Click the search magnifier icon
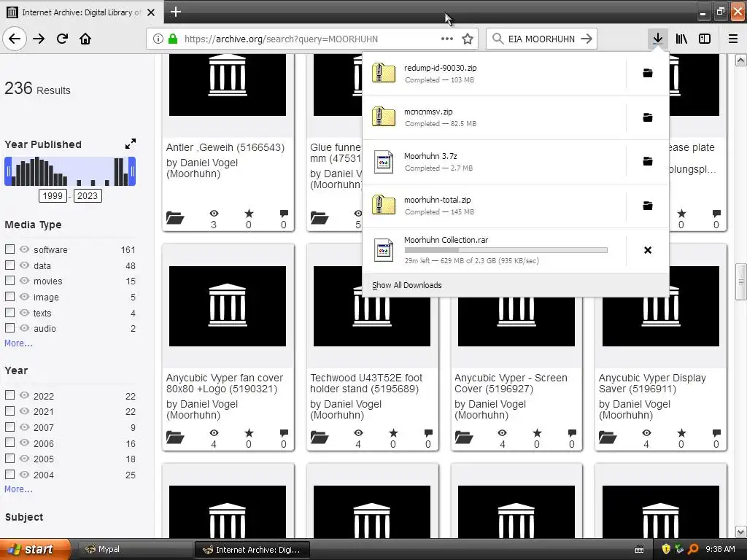747x560 pixels. 498,39
